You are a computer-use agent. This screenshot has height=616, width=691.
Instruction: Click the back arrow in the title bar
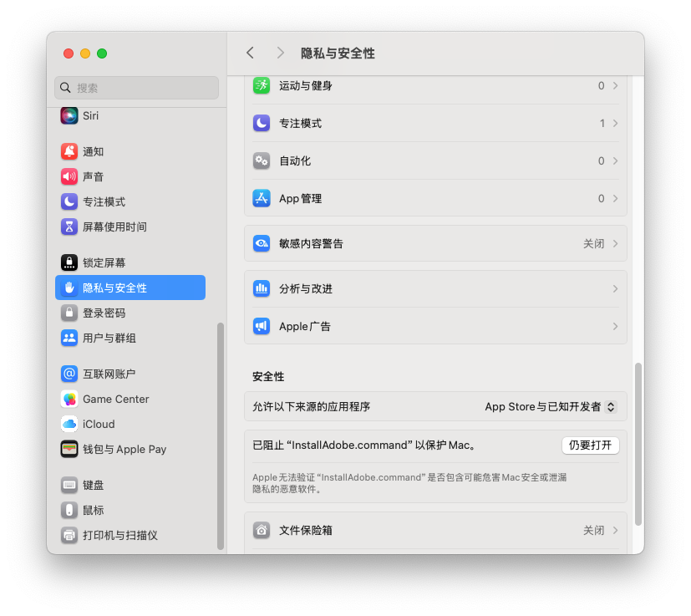click(x=251, y=53)
